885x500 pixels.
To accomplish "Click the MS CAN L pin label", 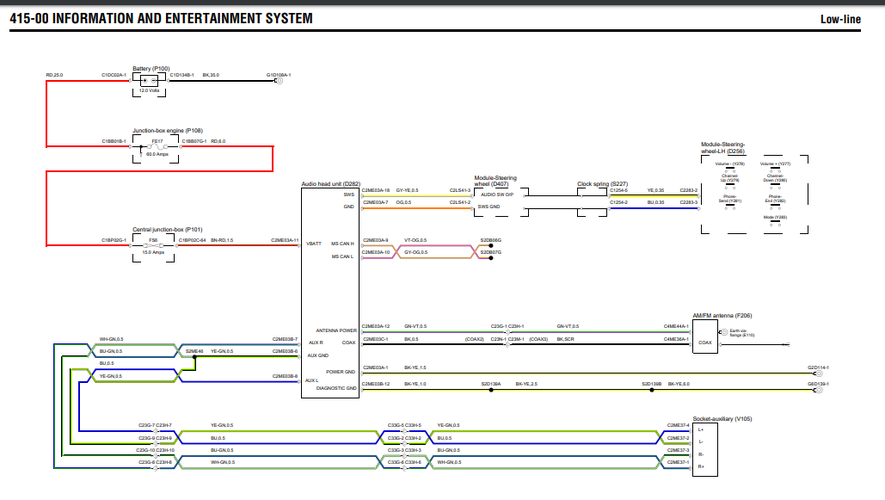I will 343,257.
